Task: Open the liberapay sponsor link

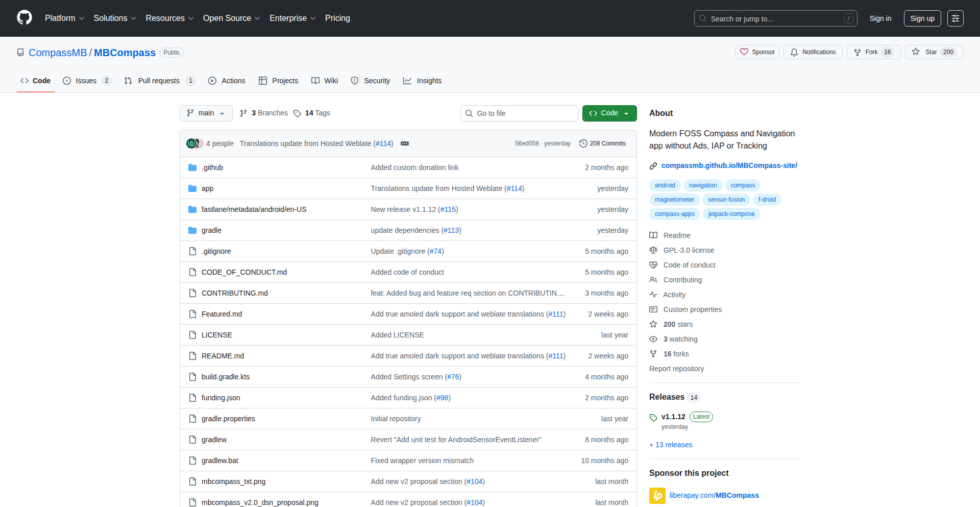Action: (x=714, y=495)
